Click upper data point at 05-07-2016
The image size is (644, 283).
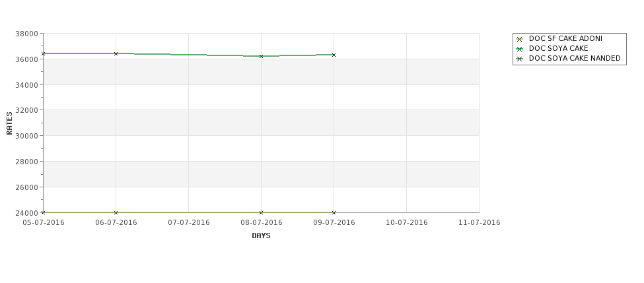point(43,53)
